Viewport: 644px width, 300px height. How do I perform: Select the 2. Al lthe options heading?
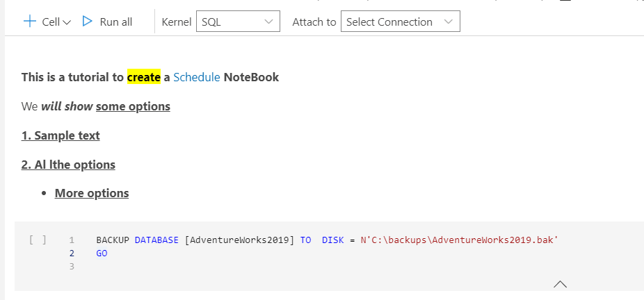[68, 165]
